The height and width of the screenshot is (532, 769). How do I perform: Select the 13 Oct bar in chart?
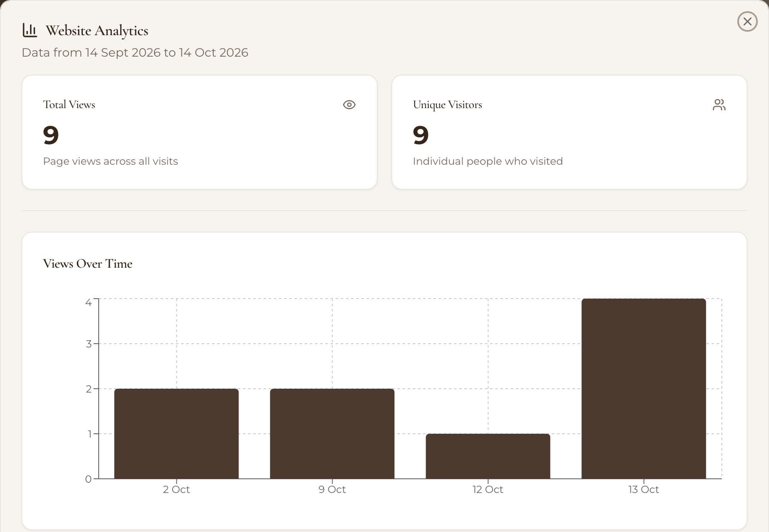coord(644,389)
